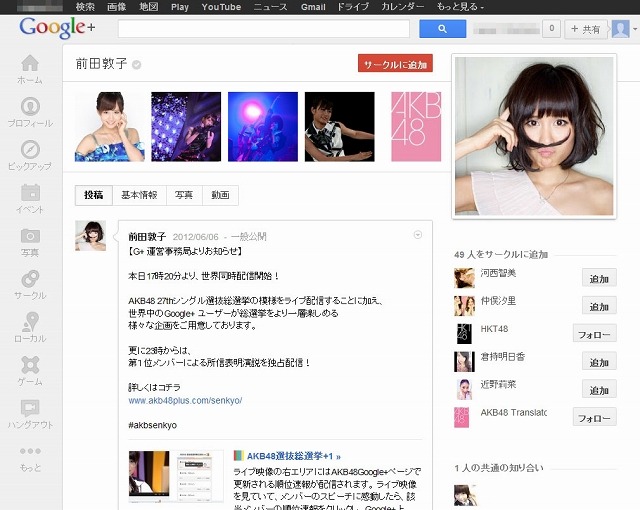Open the More dots icon (もっと) in sidebar
640x510 pixels.
[30, 451]
